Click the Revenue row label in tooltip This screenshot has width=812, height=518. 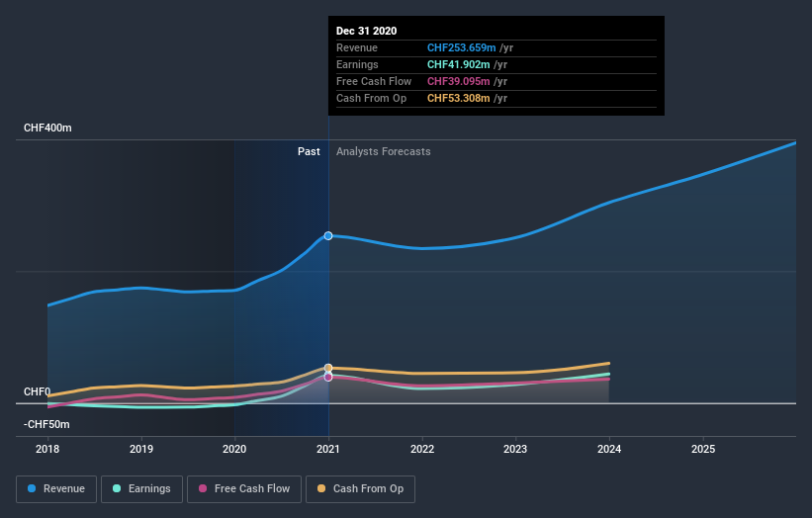(x=357, y=47)
